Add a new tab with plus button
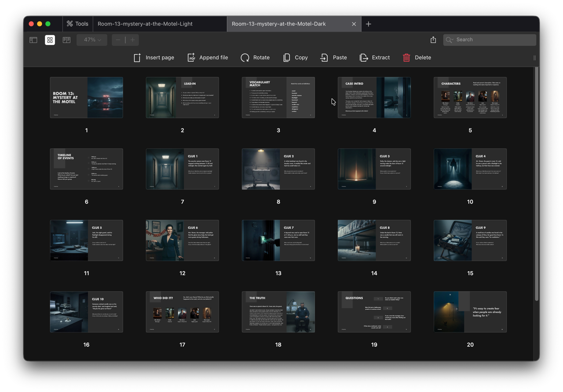 pos(369,24)
